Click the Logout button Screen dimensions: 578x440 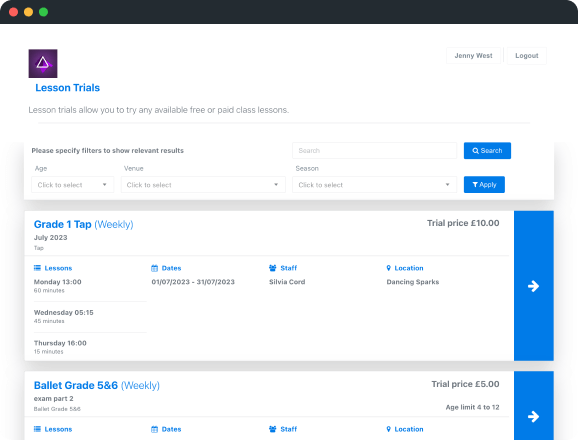coord(526,56)
